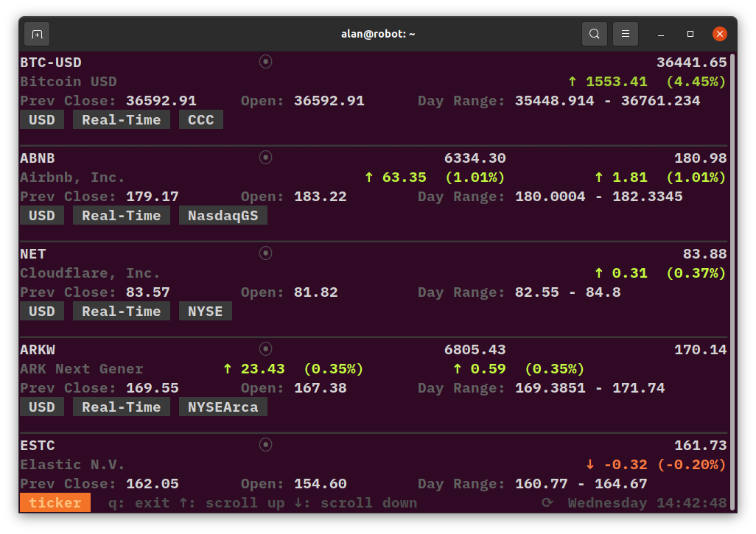Click the Bitcoin price 36441.65
Screen dimensions: 756x534
691,63
